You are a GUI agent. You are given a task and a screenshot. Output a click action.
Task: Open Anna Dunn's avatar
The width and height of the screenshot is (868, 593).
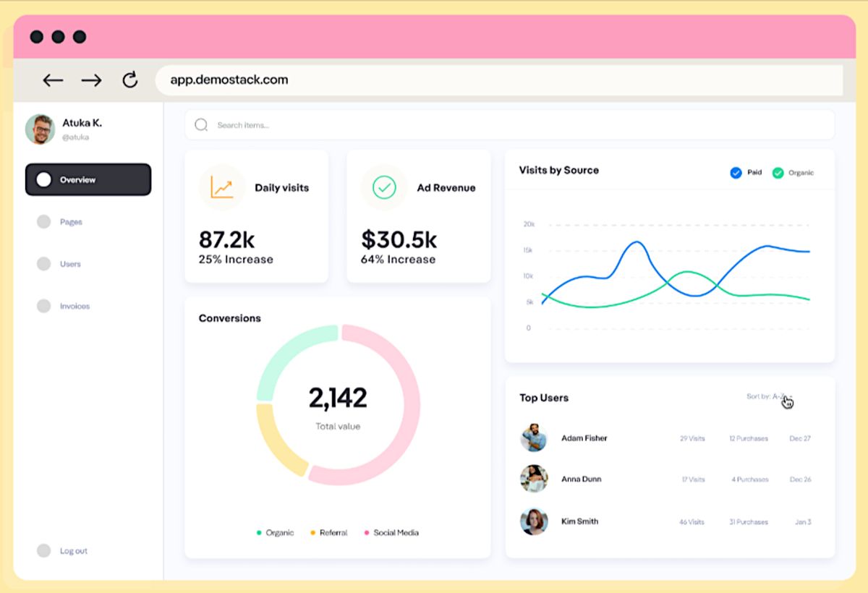click(x=534, y=479)
